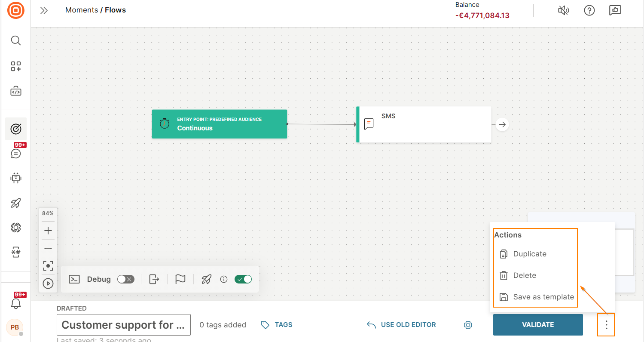Toggle the Debug switch on
Image resolution: width=644 pixels, height=342 pixels.
(x=126, y=279)
